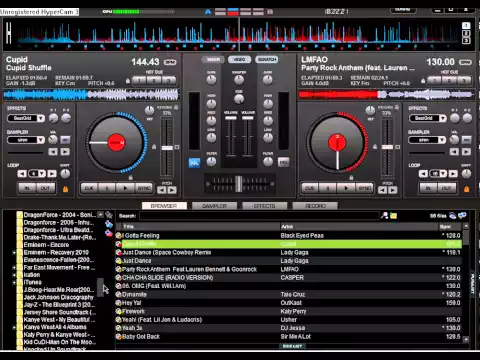This screenshot has width=480, height=360.
Task: Toggle the right deck hot cue lock
Action: [423, 80]
